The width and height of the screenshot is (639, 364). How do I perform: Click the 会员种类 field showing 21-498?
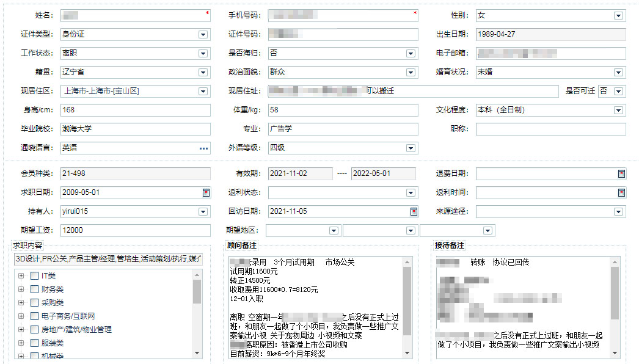pos(135,173)
